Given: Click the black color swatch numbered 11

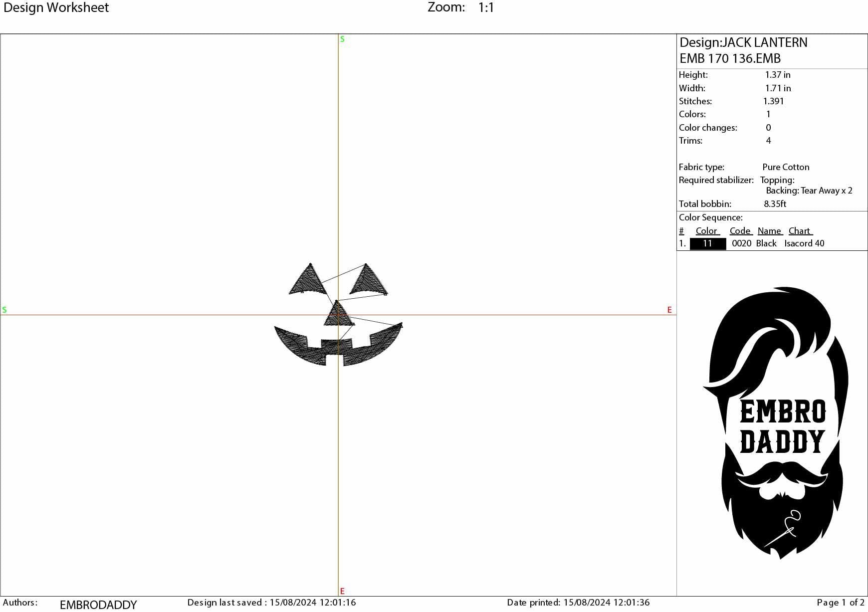Looking at the screenshot, I should point(707,243).
